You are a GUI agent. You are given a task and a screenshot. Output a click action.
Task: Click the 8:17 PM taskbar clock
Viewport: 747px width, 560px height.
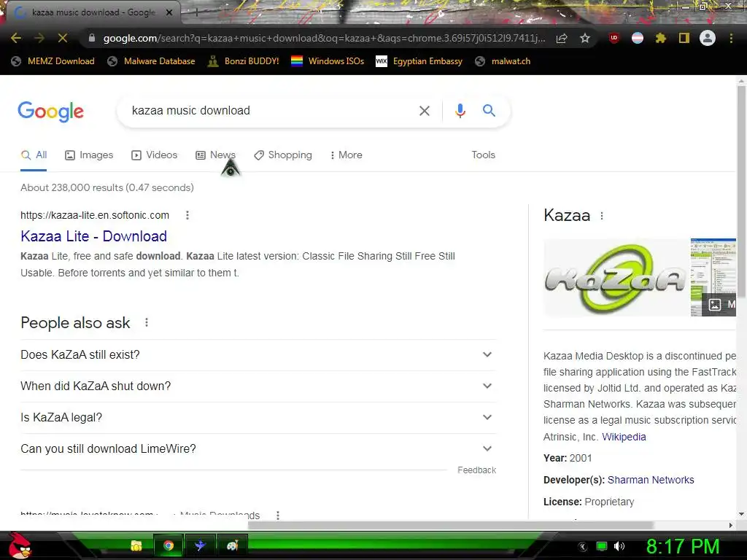click(x=682, y=546)
